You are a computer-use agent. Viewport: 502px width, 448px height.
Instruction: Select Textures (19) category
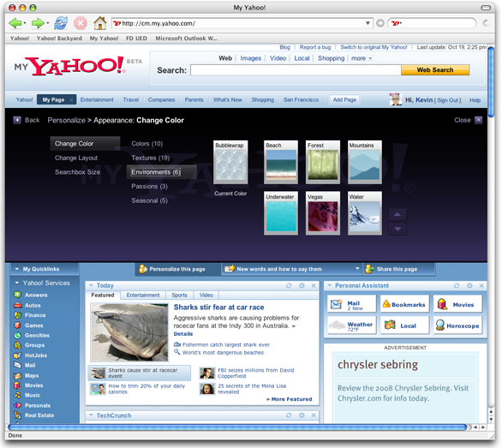pos(151,158)
